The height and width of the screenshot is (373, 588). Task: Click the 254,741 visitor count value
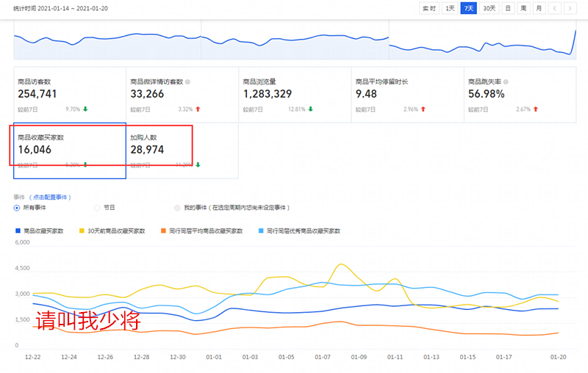tap(37, 94)
